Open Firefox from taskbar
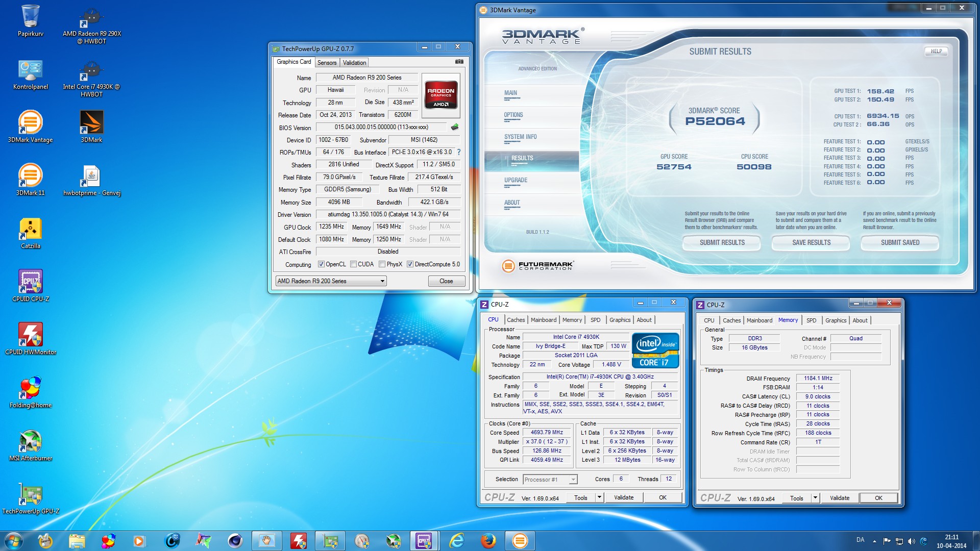Image resolution: width=980 pixels, height=551 pixels. point(488,540)
